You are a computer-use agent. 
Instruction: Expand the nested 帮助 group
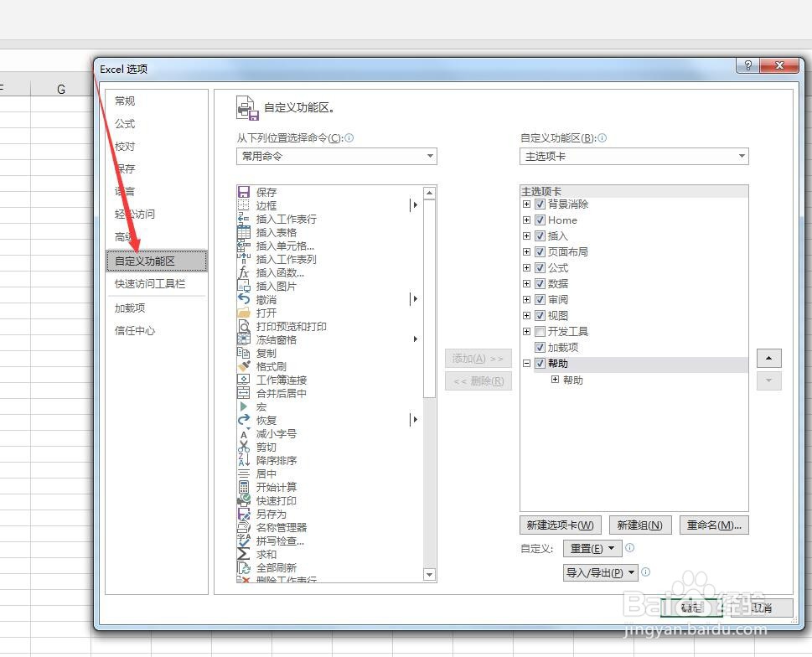click(x=555, y=380)
